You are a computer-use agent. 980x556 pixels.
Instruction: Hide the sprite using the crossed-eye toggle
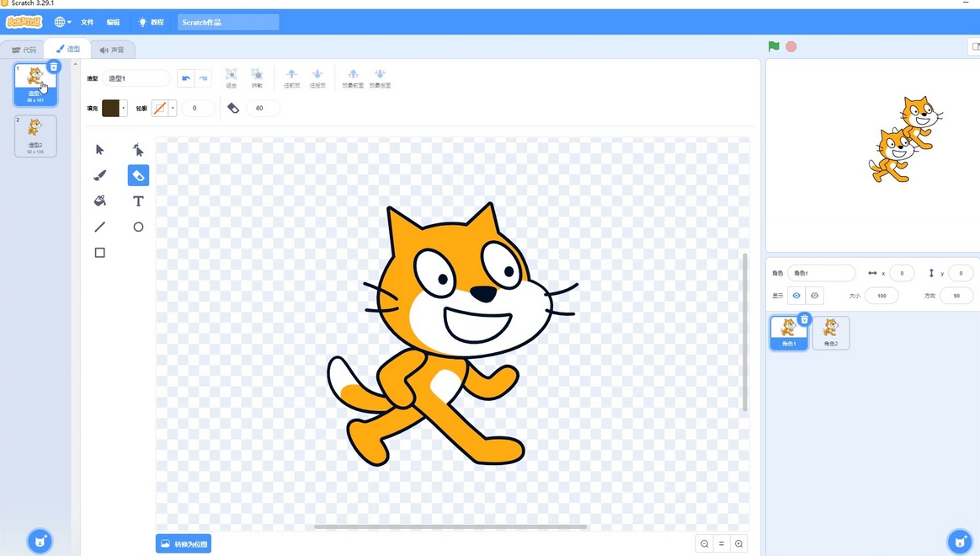(x=814, y=295)
